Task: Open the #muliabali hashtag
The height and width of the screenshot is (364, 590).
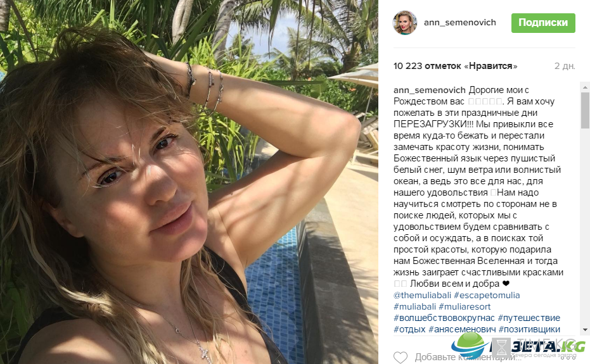Action: (x=414, y=306)
